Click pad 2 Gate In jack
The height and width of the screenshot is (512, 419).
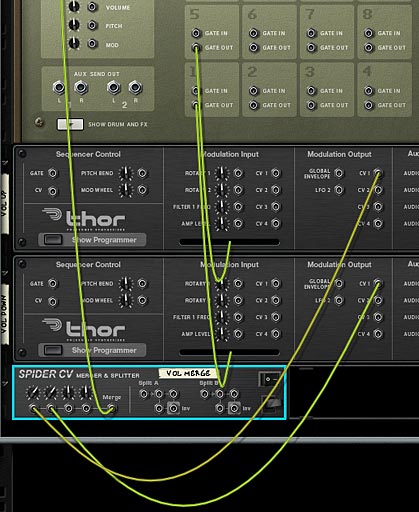[x=253, y=90]
